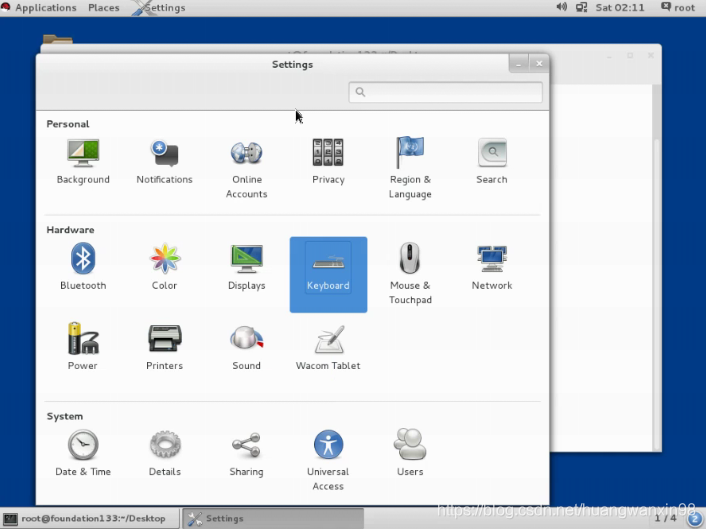Open Displays settings

pos(246,267)
